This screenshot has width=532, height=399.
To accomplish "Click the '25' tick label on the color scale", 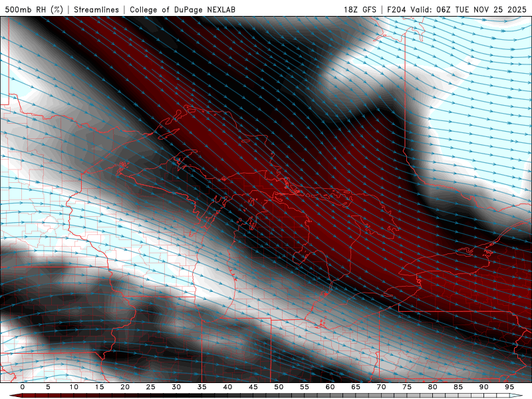I will pyautogui.click(x=151, y=387).
